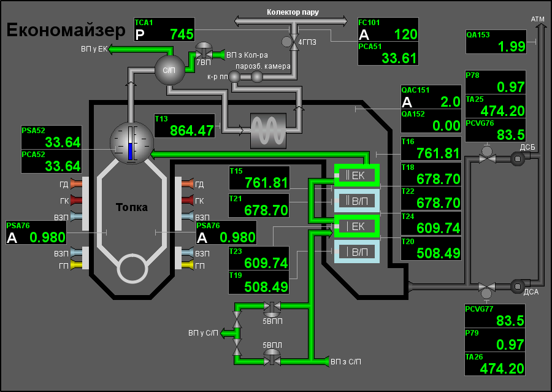Open the QAC151 controller showing 2.0
Screen dimensions: 552x392
(431, 97)
